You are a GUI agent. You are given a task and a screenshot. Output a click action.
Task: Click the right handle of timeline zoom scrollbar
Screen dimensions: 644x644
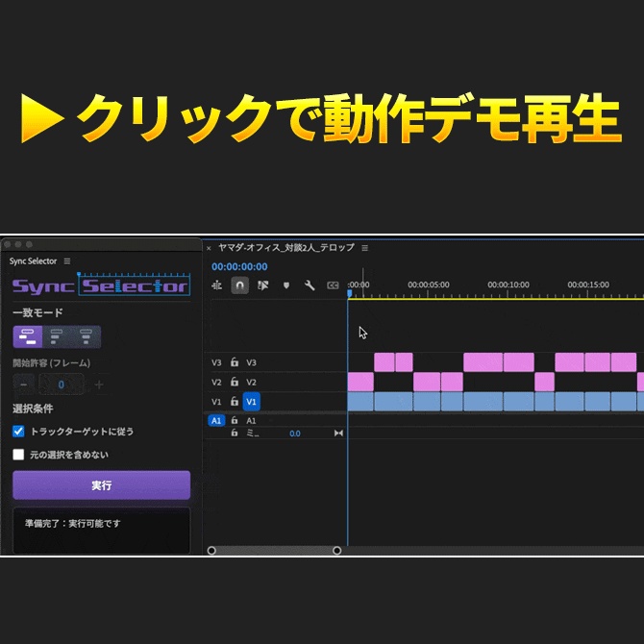click(x=336, y=551)
